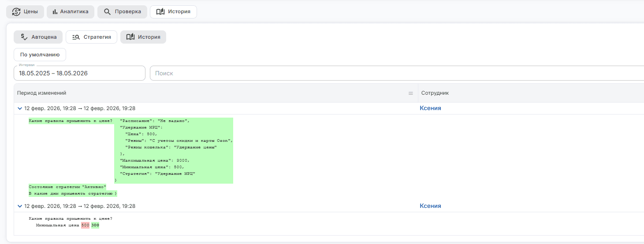Click the first row's period text 12 февр. 2026, 19:28
Screen dimensions: 644x244
(x=80, y=108)
